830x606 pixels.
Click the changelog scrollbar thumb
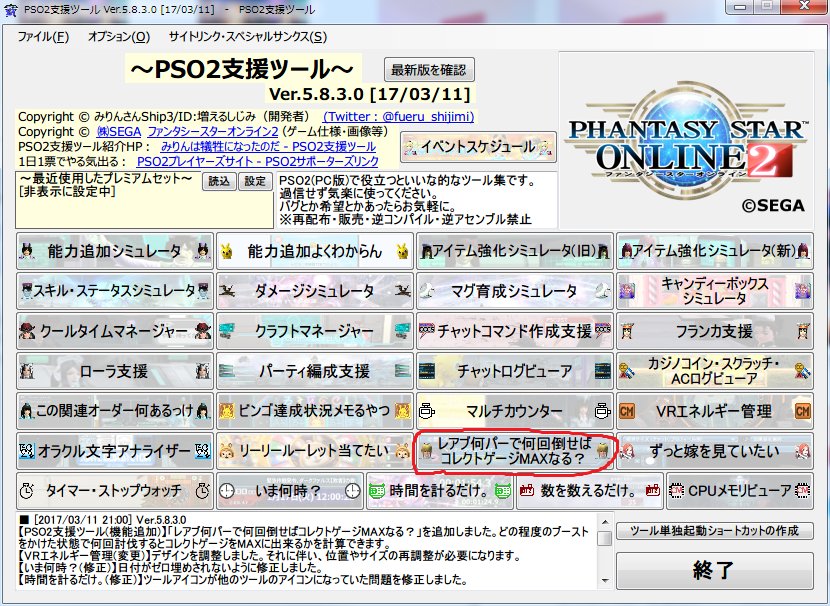click(605, 538)
